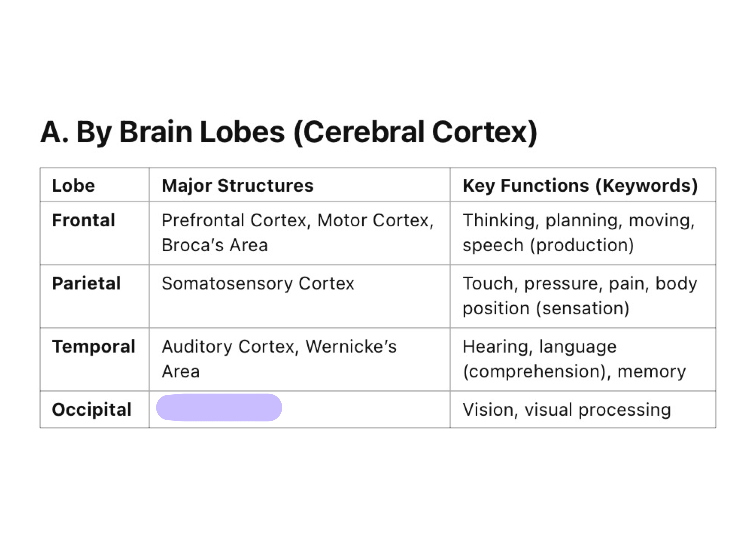The image size is (756, 534).
Task: Tap the purple highlight hiding Occipital structures
Action: point(219,407)
